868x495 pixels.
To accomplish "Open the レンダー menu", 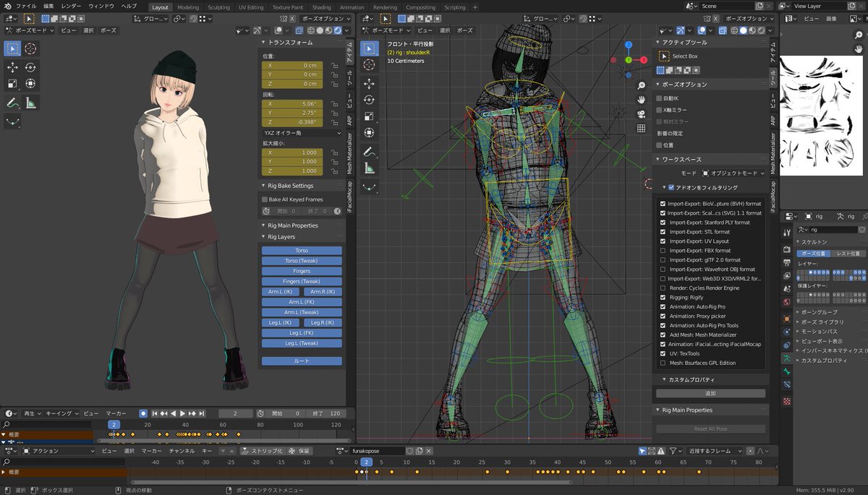I will click(x=71, y=7).
